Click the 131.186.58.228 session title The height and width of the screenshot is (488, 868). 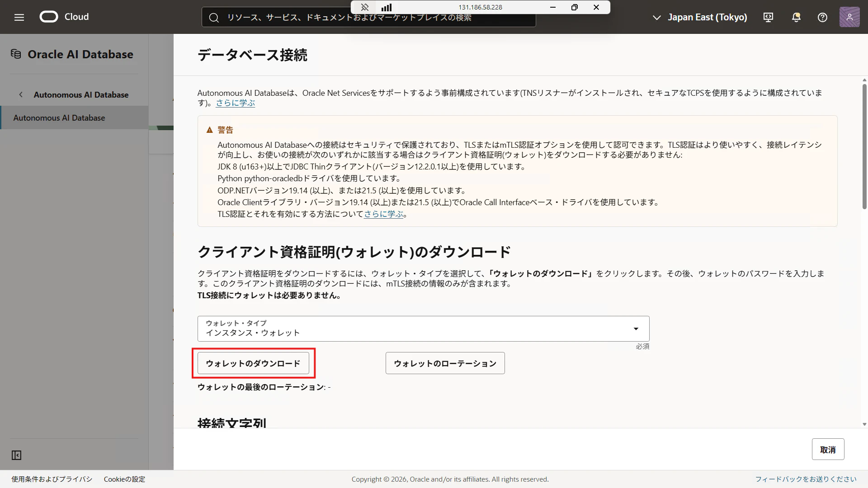point(480,7)
